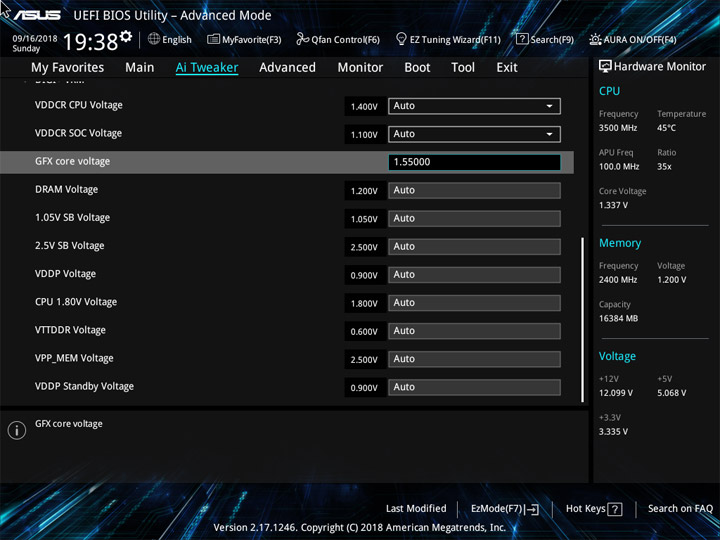Image resolution: width=720 pixels, height=540 pixels.
Task: Click the EZ Tuning Wizard lightbulb icon
Action: point(401,39)
